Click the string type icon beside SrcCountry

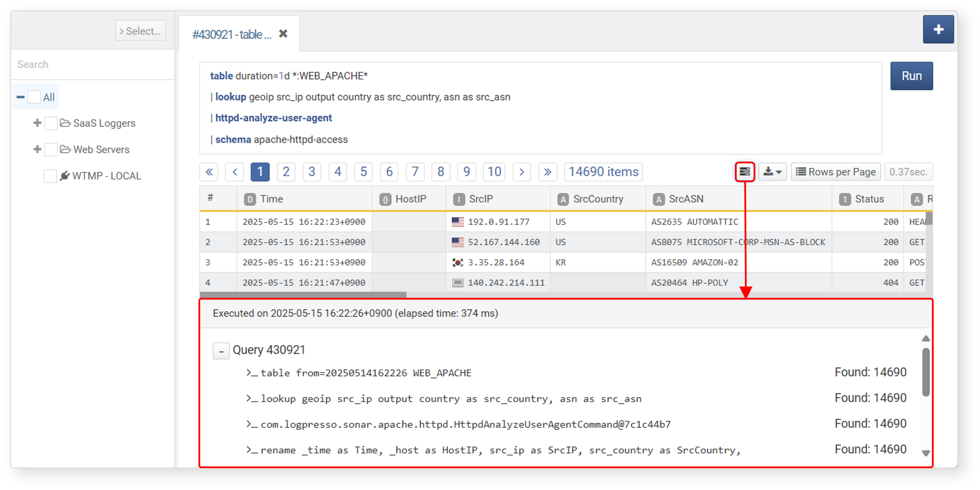pos(563,199)
